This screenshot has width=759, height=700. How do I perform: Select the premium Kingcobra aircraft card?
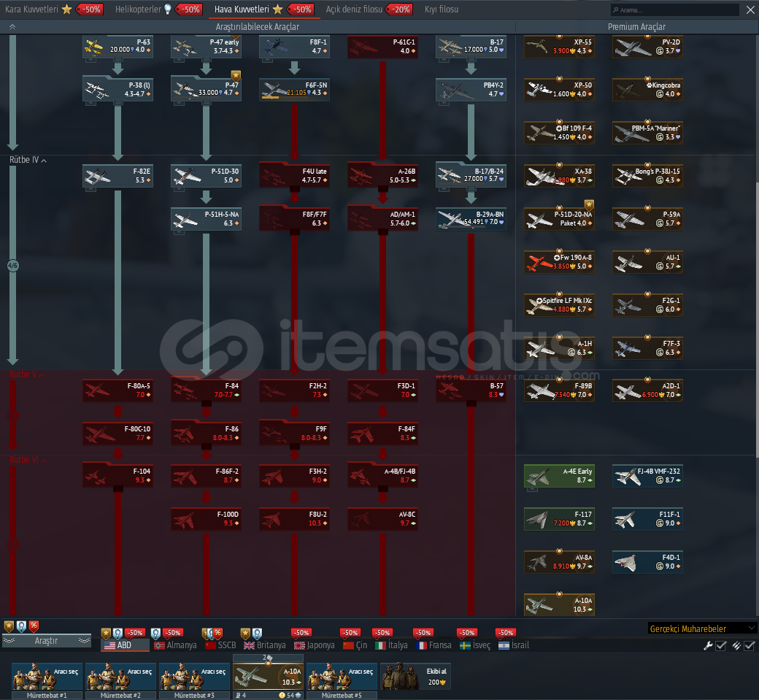pos(647,90)
